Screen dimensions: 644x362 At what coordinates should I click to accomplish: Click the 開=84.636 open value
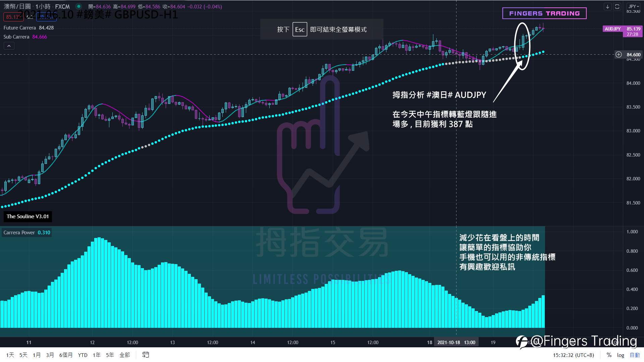click(x=99, y=6)
